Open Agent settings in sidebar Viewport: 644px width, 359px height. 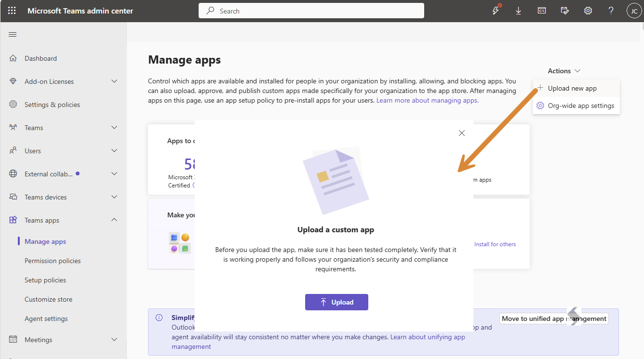(46, 319)
